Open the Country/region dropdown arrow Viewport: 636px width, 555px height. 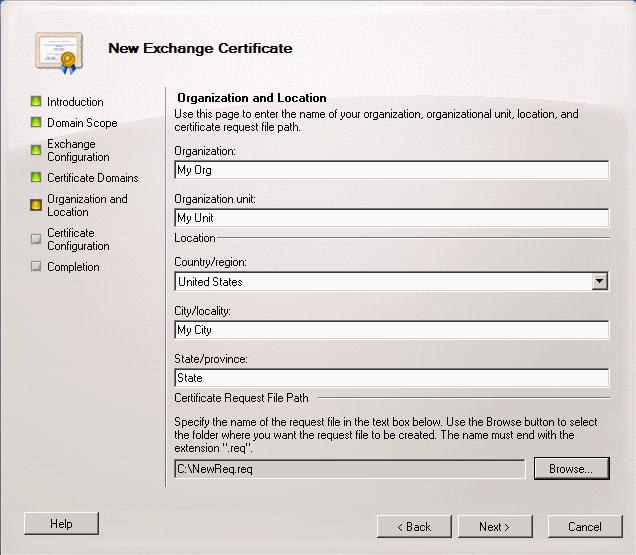point(599,282)
